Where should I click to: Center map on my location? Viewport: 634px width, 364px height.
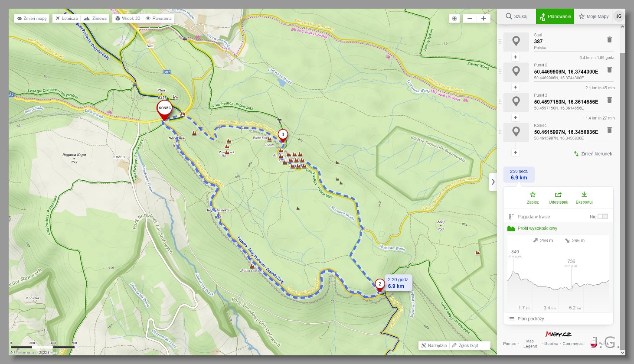(454, 18)
